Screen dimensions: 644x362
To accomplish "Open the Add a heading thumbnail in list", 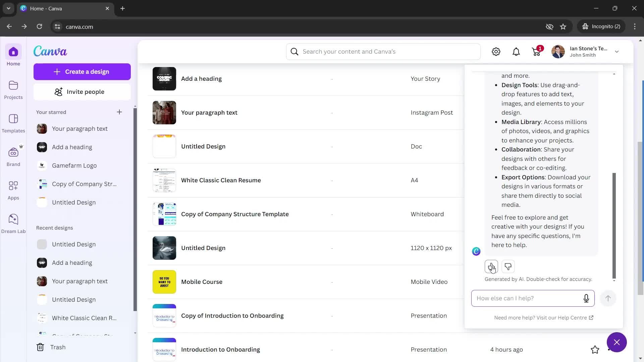I will [x=164, y=79].
